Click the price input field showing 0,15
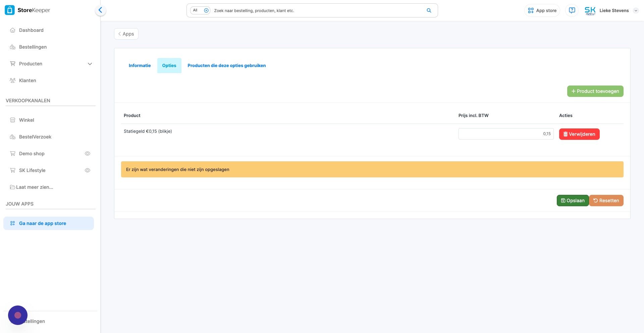 coord(506,134)
